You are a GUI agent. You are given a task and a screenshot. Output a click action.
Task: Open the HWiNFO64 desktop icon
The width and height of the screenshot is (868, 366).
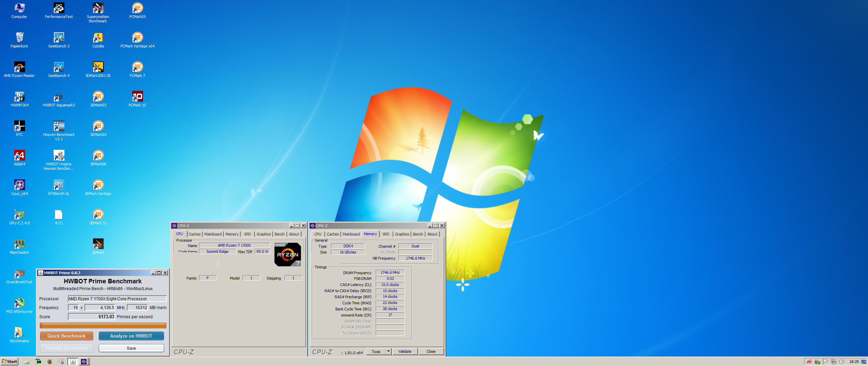19,99
